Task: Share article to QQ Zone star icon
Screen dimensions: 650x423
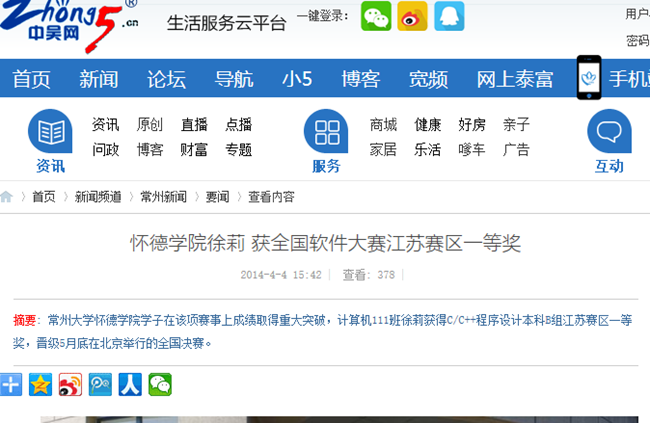Action: 40,384
